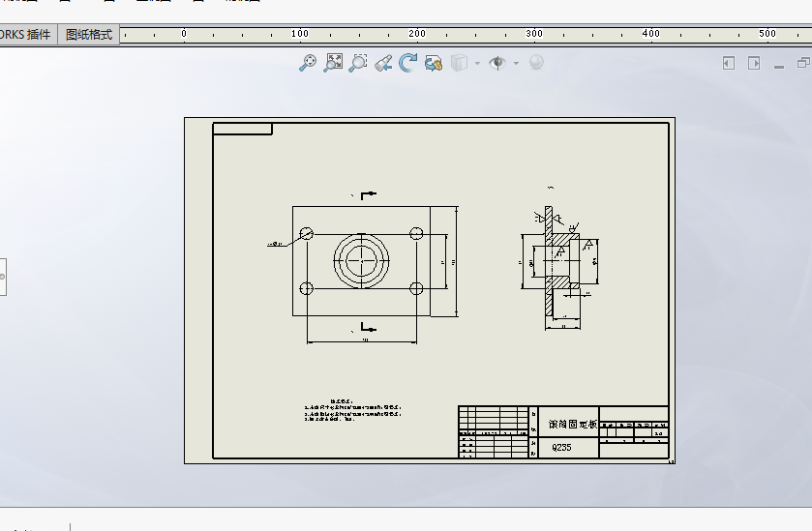Expand the Display Style dropdown arrow
The width and height of the screenshot is (812, 531).
pos(477,63)
